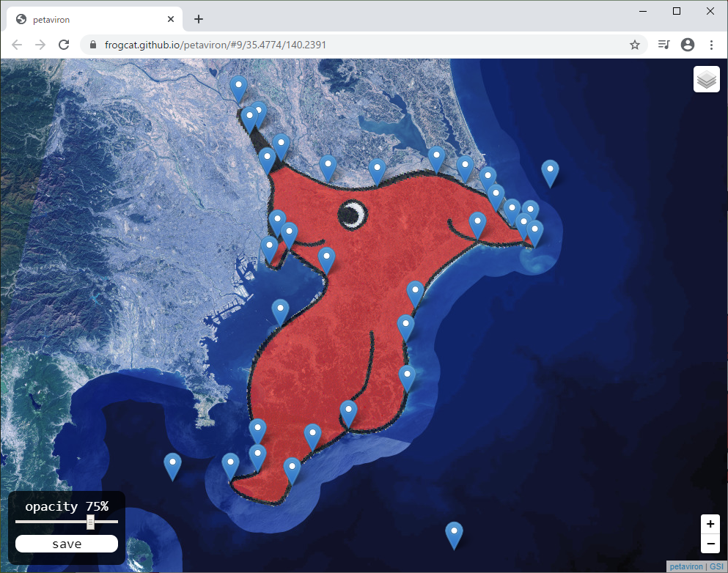Viewport: 728px width, 573px height.
Task: View site info via the lock icon
Action: 93,45
